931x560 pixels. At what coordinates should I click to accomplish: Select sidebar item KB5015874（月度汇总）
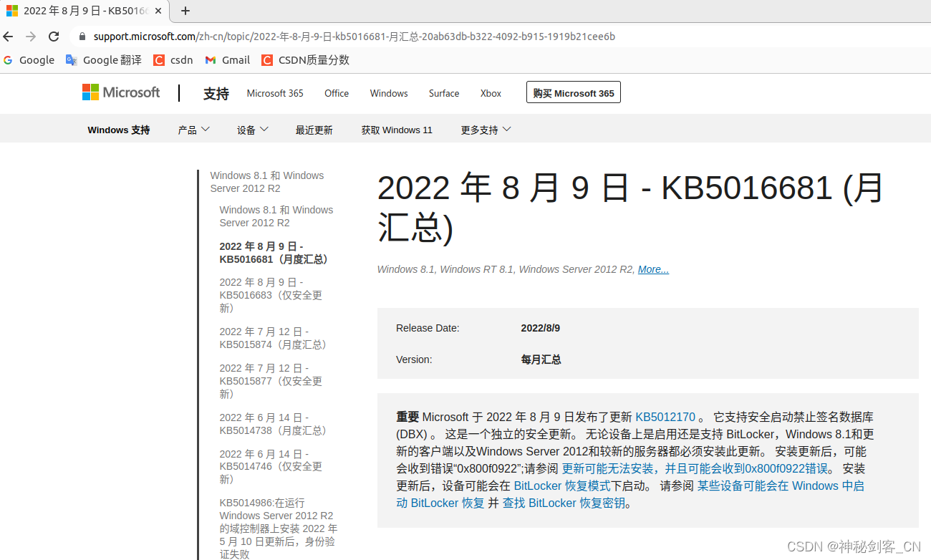click(273, 338)
